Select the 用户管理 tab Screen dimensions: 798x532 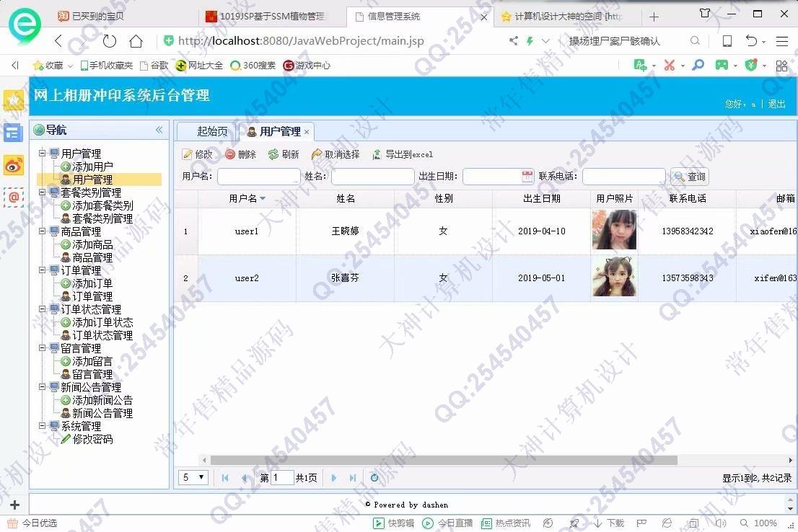280,131
